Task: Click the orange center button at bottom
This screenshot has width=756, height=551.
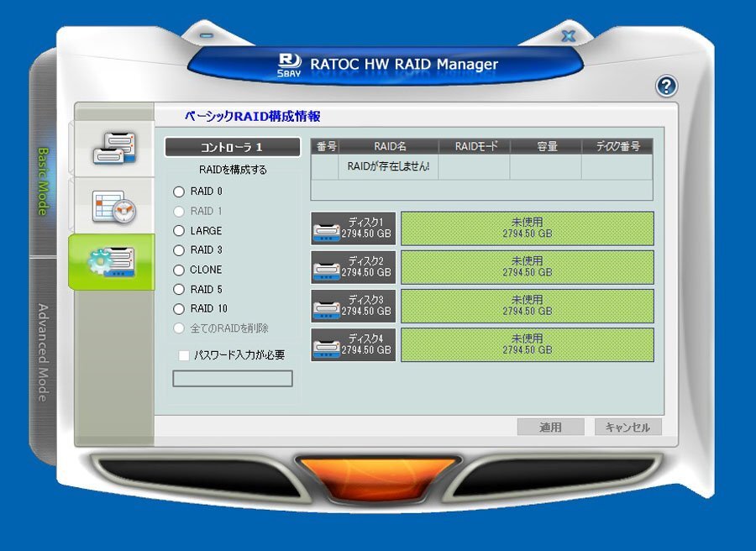Action: (379, 478)
